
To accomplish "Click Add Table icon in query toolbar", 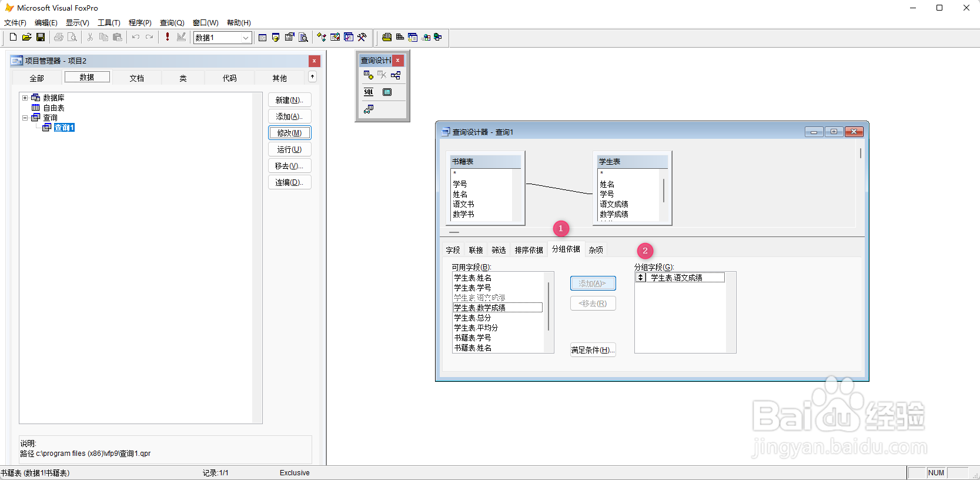I will click(369, 75).
